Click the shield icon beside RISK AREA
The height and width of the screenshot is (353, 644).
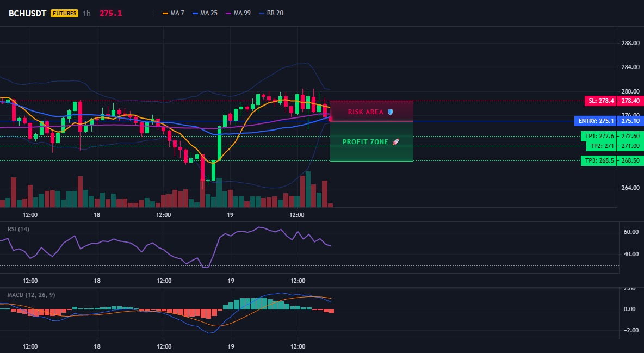390,112
